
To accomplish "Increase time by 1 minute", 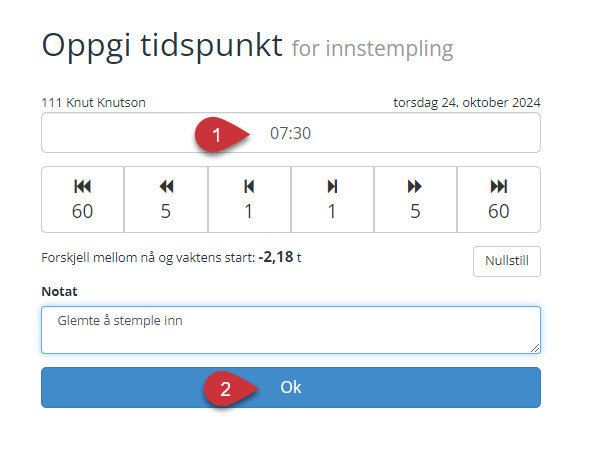I will pyautogui.click(x=332, y=199).
